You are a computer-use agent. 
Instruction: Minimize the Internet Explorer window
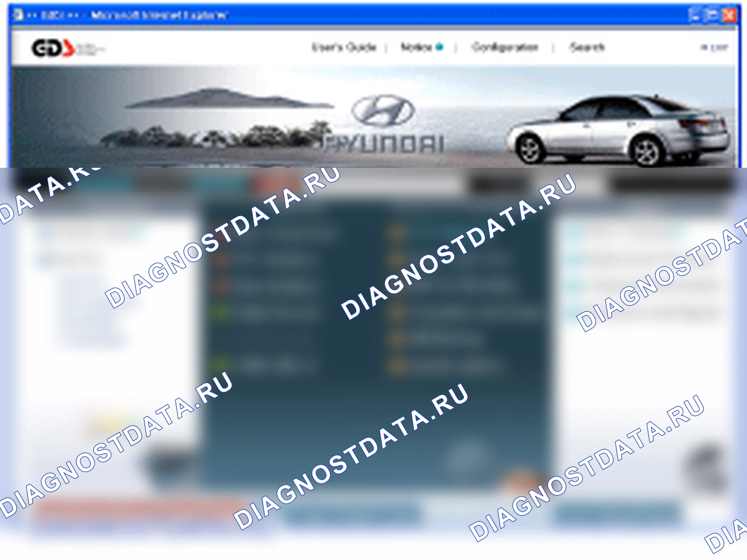pyautogui.click(x=695, y=15)
